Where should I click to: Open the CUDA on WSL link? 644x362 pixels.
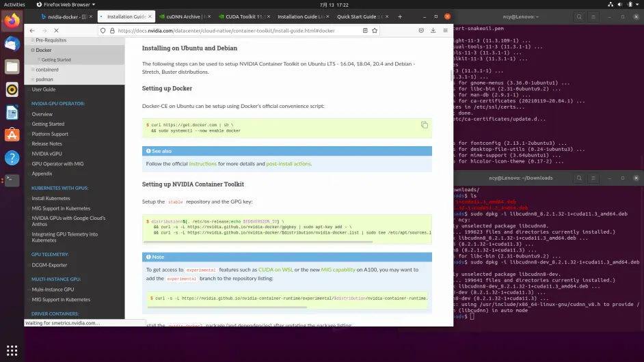[x=276, y=270]
